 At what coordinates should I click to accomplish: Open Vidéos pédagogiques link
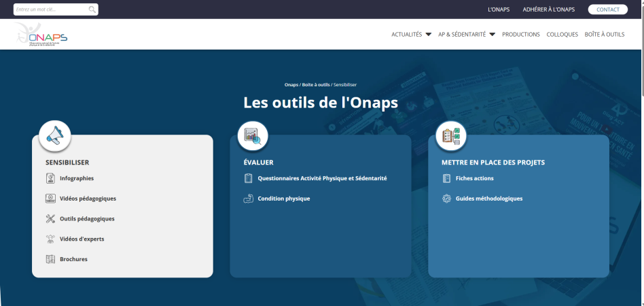coord(88,199)
